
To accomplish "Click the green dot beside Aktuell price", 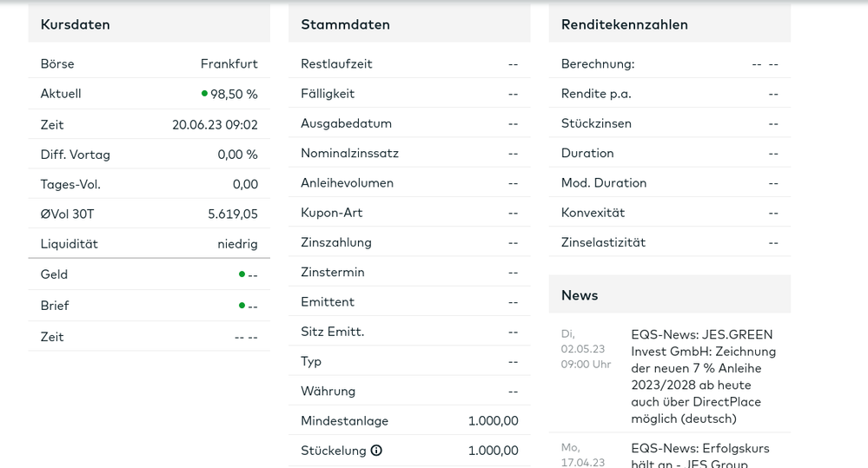I will point(204,94).
